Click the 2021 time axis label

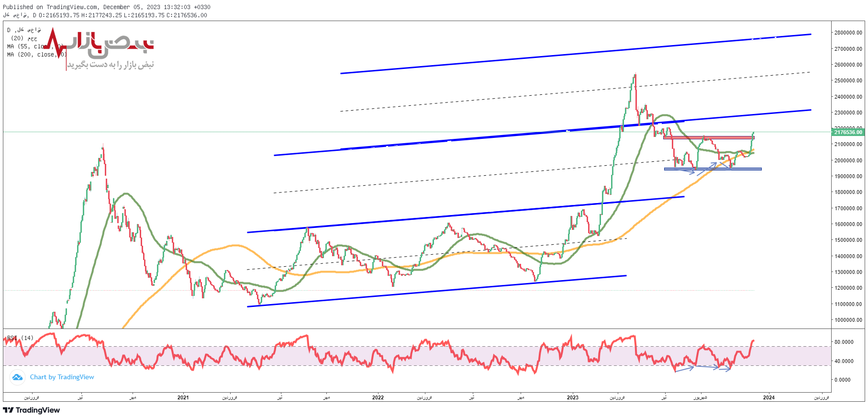pyautogui.click(x=183, y=397)
